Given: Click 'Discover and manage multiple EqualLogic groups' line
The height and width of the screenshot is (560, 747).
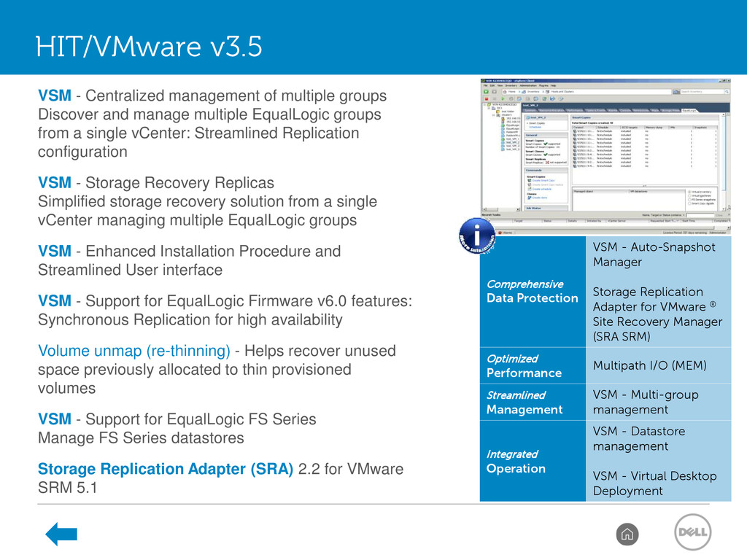Looking at the screenshot, I should [209, 114].
